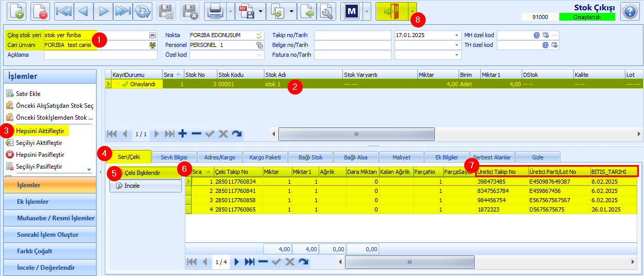Create a new record with plus-document icon
Screen dimensions: 644x276
click(16, 11)
